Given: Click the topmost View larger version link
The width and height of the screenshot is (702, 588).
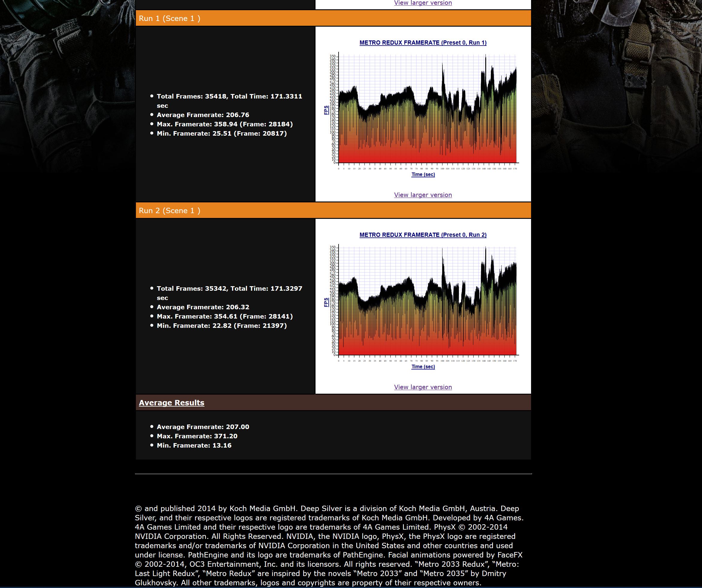Looking at the screenshot, I should pyautogui.click(x=423, y=3).
